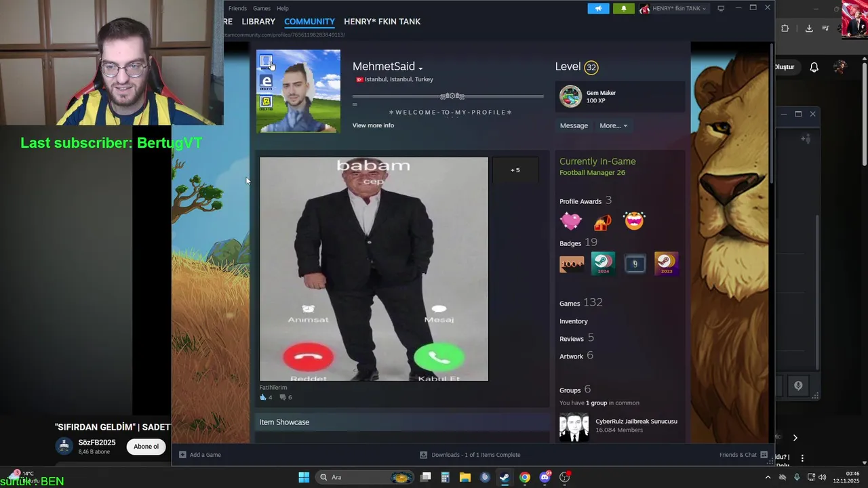The height and width of the screenshot is (488, 868).
Task: Click the Message button
Action: coord(574,125)
